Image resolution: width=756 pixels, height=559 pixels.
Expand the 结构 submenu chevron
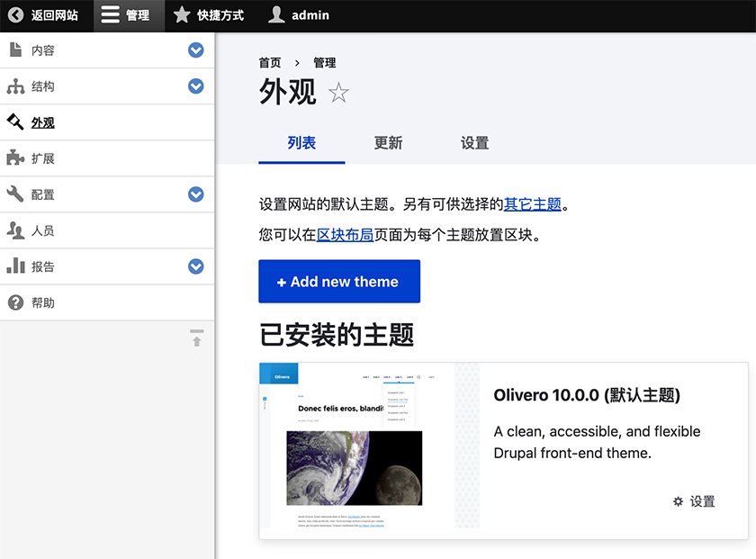pyautogui.click(x=195, y=86)
